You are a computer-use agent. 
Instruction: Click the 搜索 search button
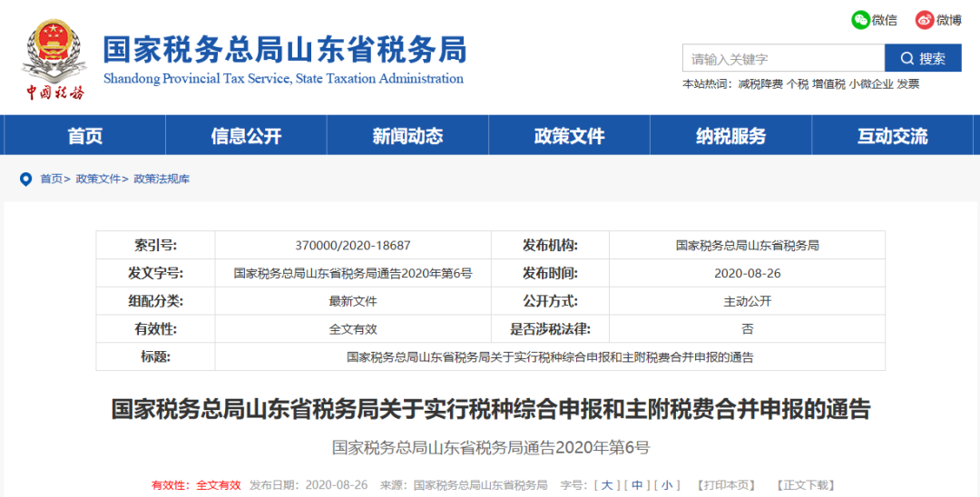pyautogui.click(x=923, y=58)
